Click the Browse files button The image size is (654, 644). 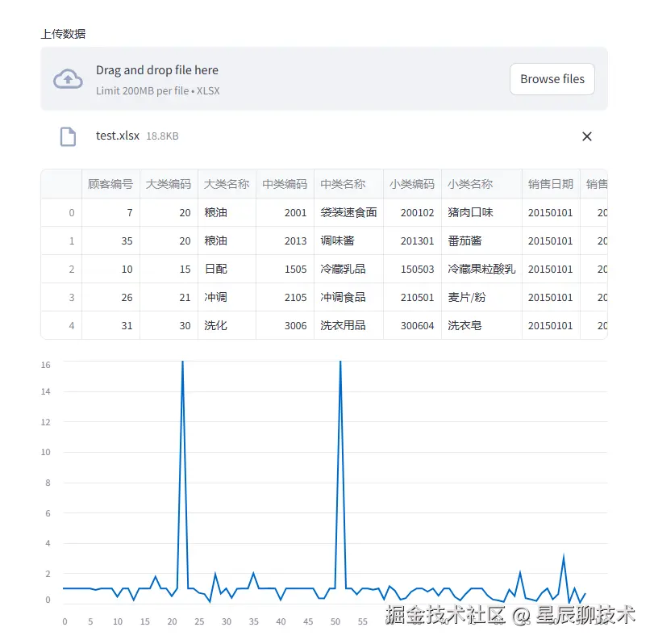(552, 79)
